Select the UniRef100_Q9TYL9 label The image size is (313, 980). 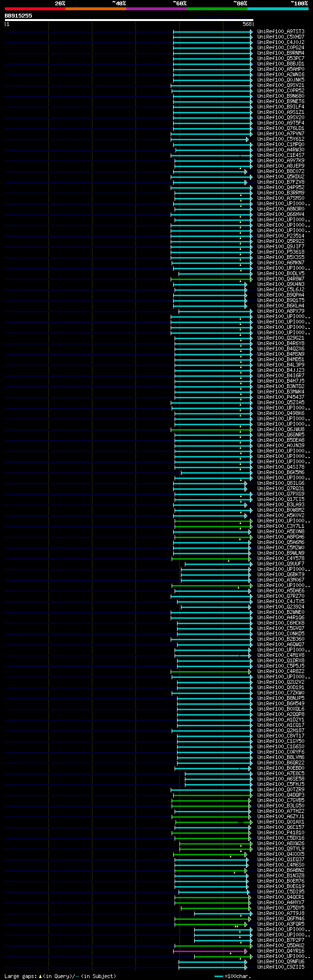[x=281, y=849]
